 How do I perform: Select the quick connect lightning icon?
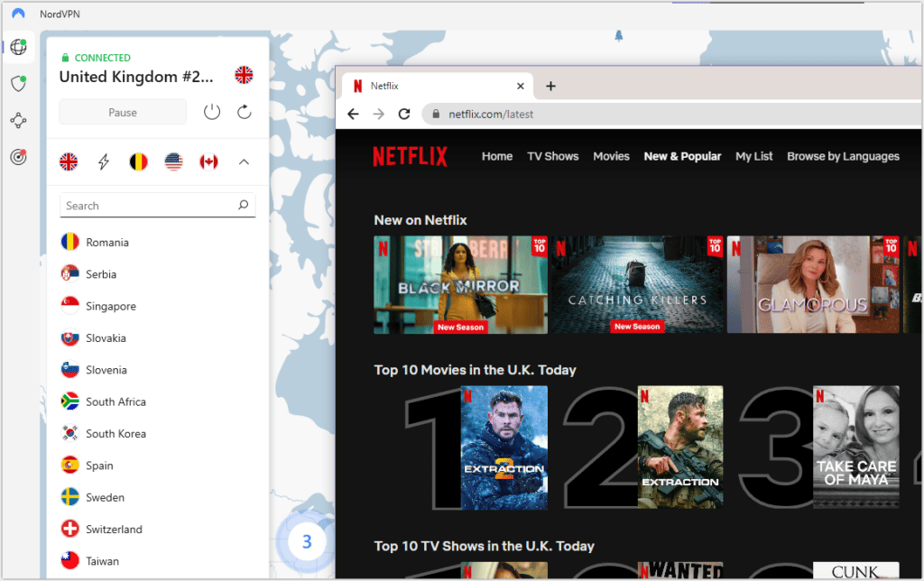(104, 161)
